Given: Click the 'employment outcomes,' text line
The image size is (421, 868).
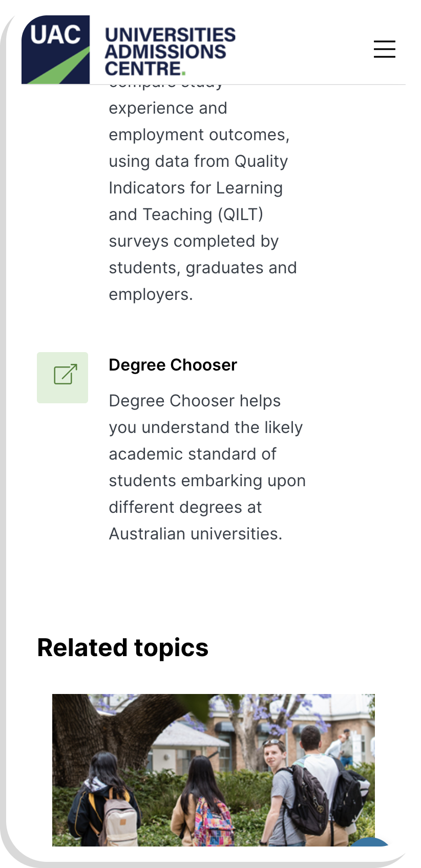Looking at the screenshot, I should 199,135.
